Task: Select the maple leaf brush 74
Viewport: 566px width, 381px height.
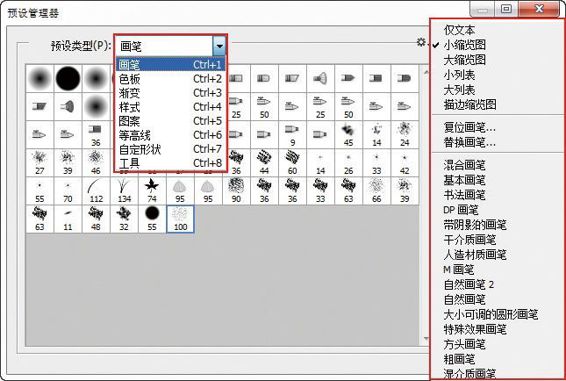Action: (152, 191)
